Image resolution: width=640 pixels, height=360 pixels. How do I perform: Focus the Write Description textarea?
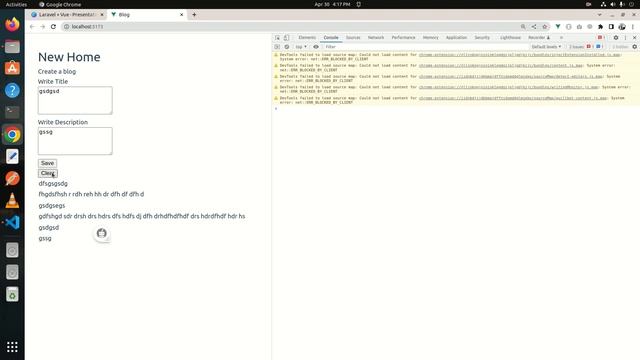75,141
